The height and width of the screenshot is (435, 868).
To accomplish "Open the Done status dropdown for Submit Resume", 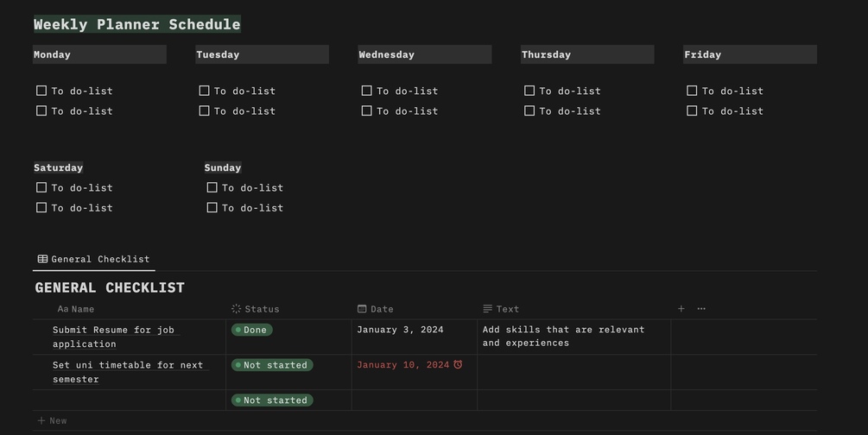I will tap(251, 330).
